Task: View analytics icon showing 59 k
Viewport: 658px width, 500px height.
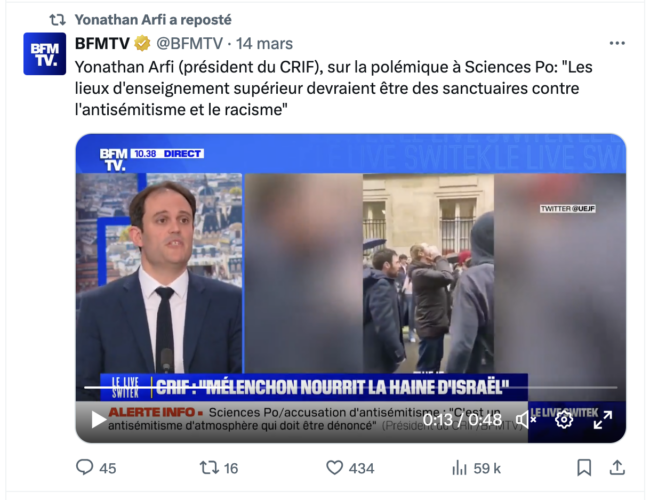Action: click(x=460, y=468)
